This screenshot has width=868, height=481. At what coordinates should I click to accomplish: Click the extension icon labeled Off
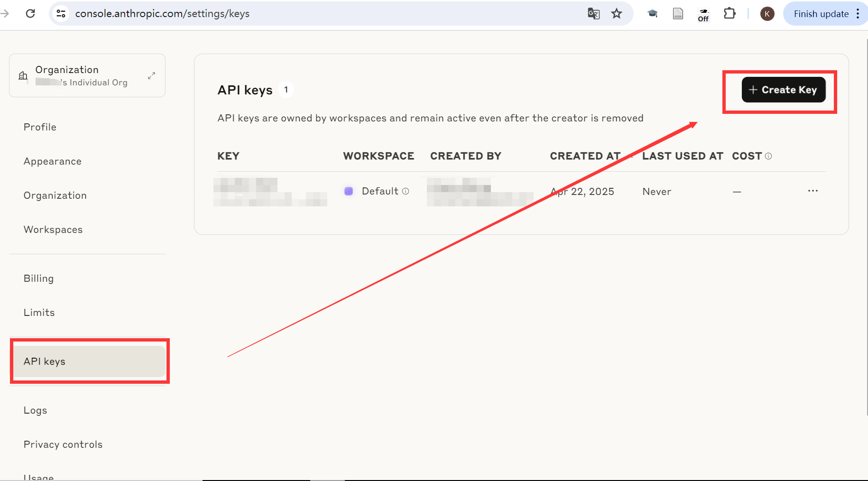703,15
